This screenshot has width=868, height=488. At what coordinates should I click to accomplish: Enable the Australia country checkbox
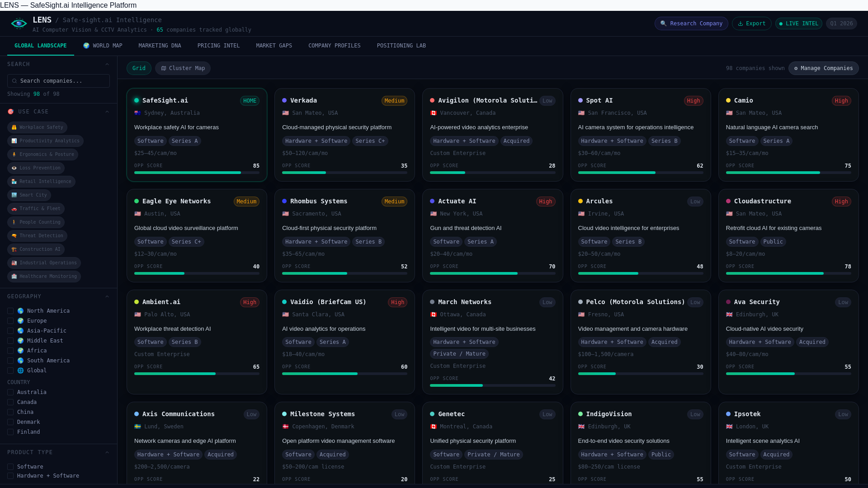[10, 392]
